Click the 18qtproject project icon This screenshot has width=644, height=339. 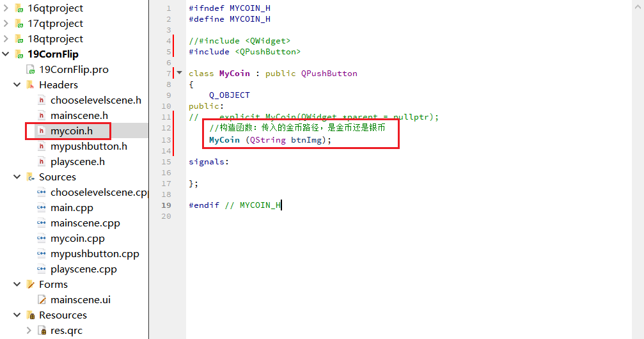click(19, 39)
